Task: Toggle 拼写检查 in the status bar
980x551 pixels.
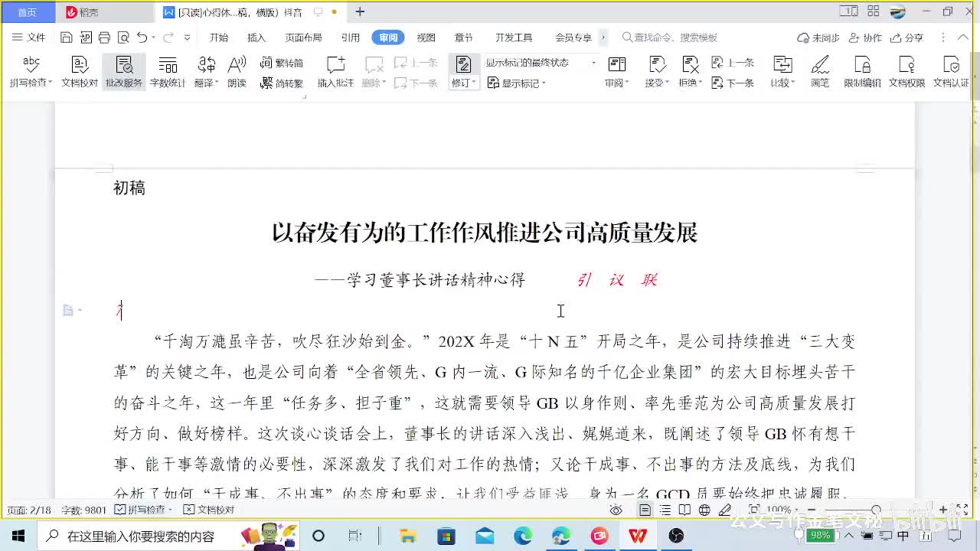Action: 143,510
